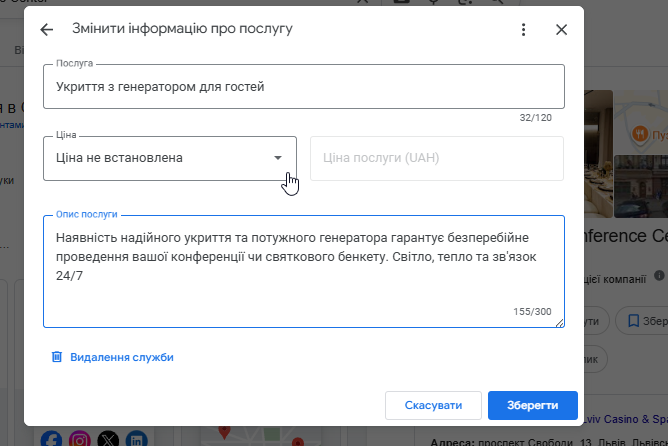
Task: Click the description textarea resize handle
Action: tap(559, 323)
